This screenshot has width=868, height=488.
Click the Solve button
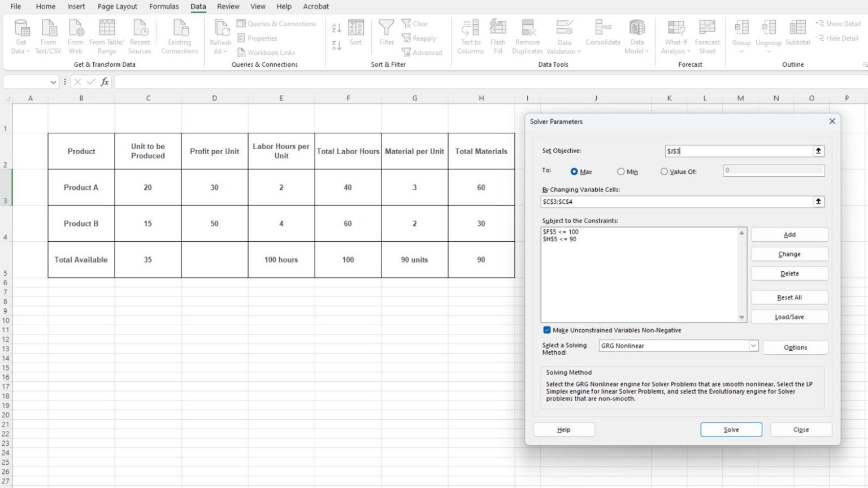(731, 429)
